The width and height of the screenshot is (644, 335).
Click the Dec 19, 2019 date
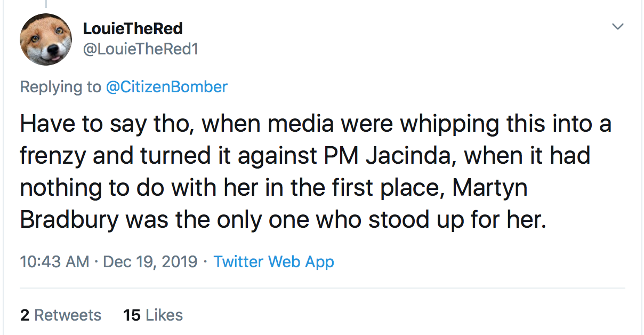150,262
